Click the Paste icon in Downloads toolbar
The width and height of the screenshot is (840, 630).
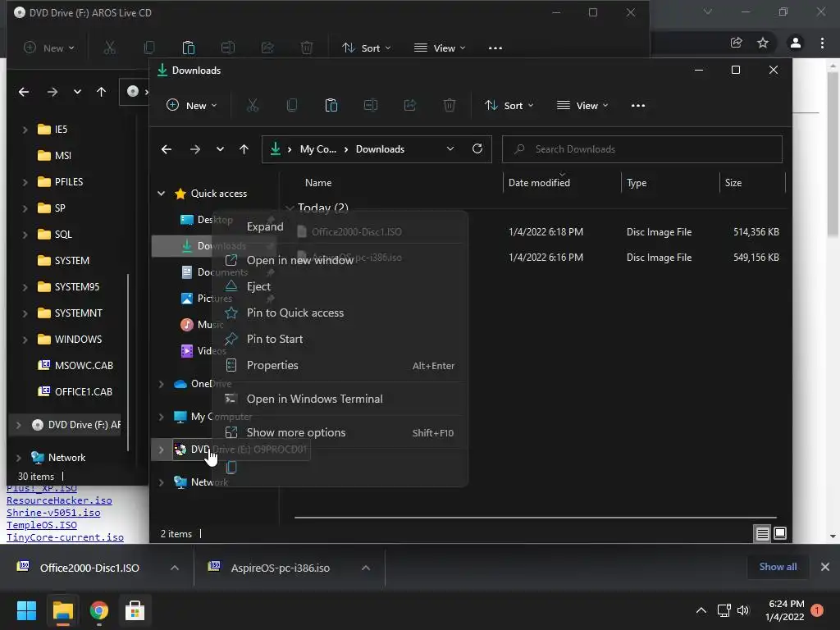(x=331, y=105)
